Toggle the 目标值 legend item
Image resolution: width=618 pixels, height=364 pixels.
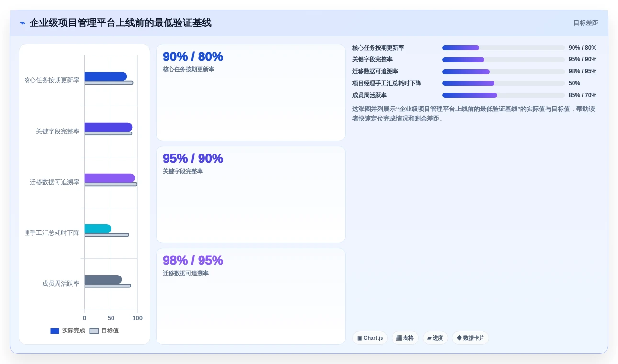(x=104, y=331)
